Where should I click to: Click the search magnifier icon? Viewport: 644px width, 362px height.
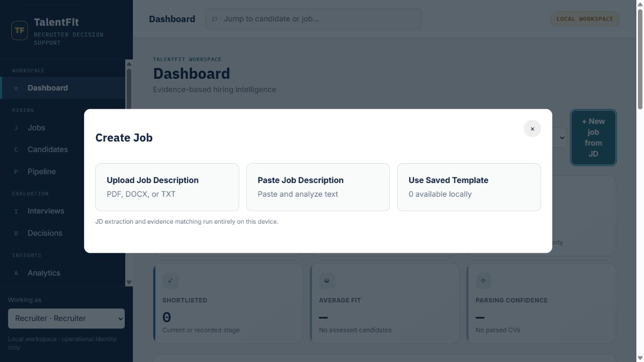tap(214, 19)
